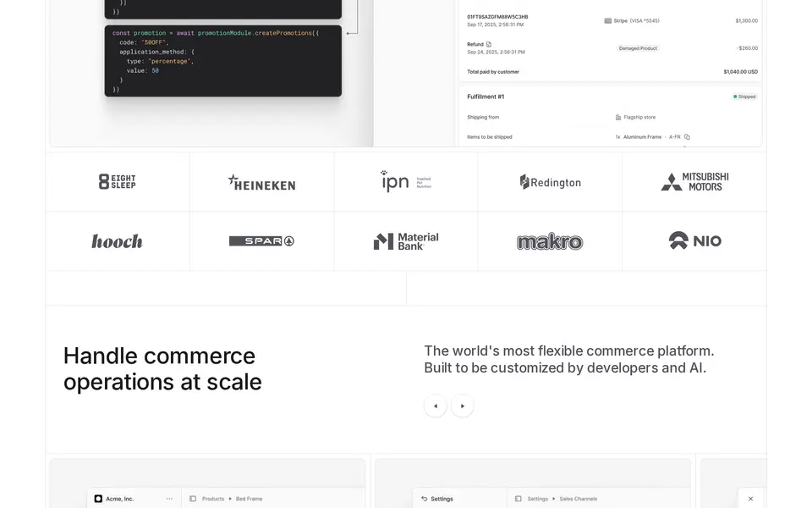Copy the A-FR item code
This screenshot has height=508, width=812.
[687, 137]
